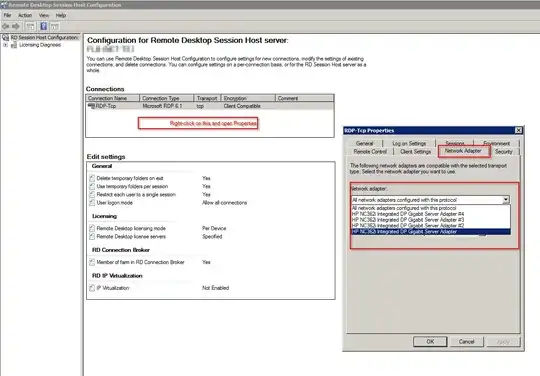Click the 'tcp' transport cell

tap(200, 106)
